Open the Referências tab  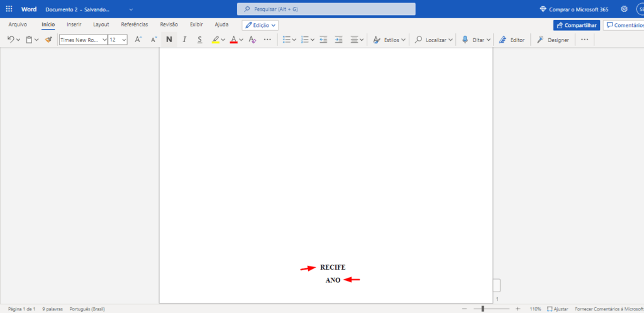[135, 25]
